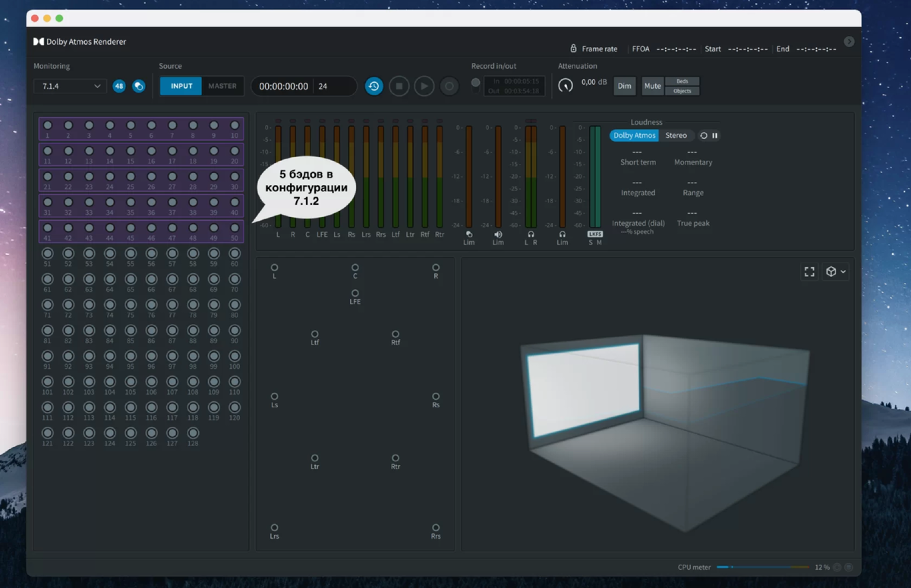Click the record in/out indicator dot
The width and height of the screenshot is (911, 588).
[x=475, y=83]
